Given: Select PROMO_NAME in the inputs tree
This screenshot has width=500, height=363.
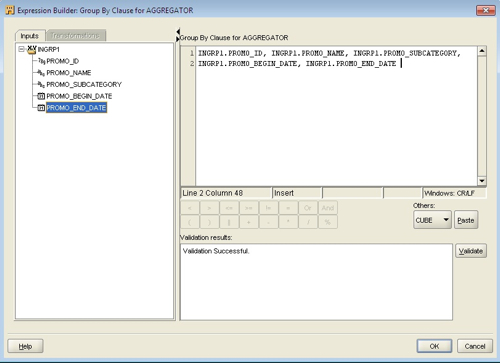Looking at the screenshot, I should point(69,73).
